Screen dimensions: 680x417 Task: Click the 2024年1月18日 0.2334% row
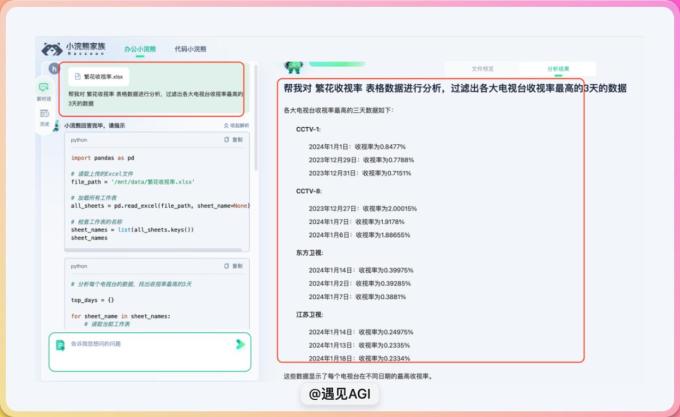click(359, 358)
